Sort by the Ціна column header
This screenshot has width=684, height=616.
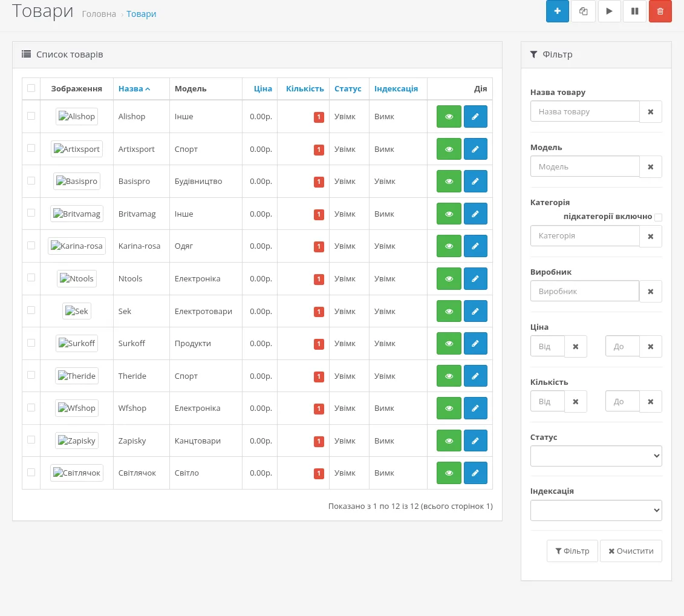[262, 88]
